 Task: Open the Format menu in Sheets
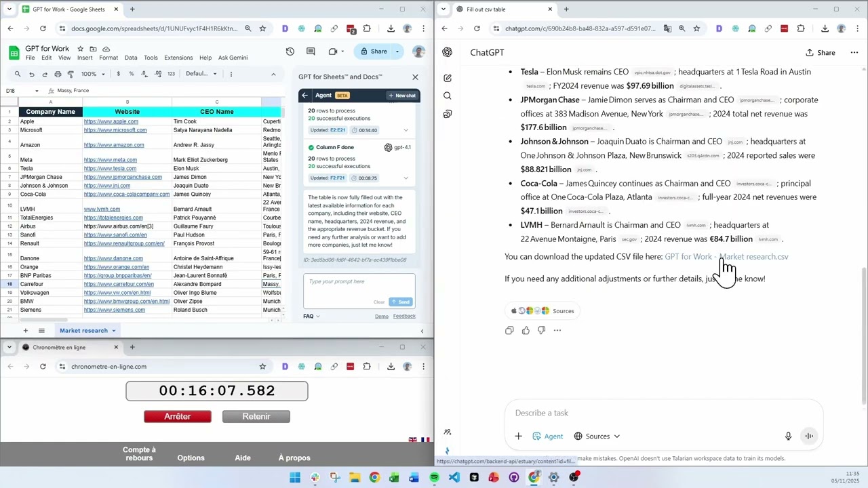click(108, 58)
